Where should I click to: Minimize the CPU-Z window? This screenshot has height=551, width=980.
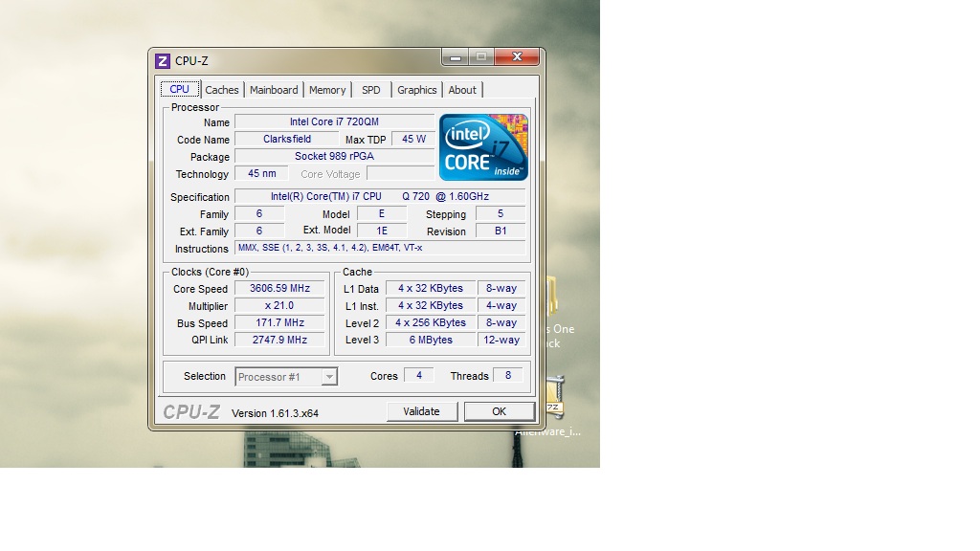tap(455, 57)
